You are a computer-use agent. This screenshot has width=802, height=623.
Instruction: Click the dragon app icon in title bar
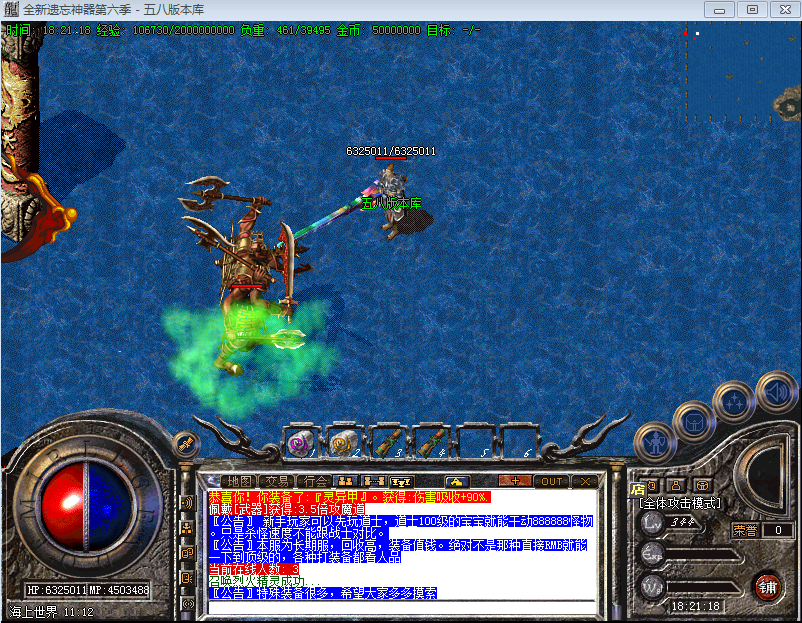click(11, 9)
